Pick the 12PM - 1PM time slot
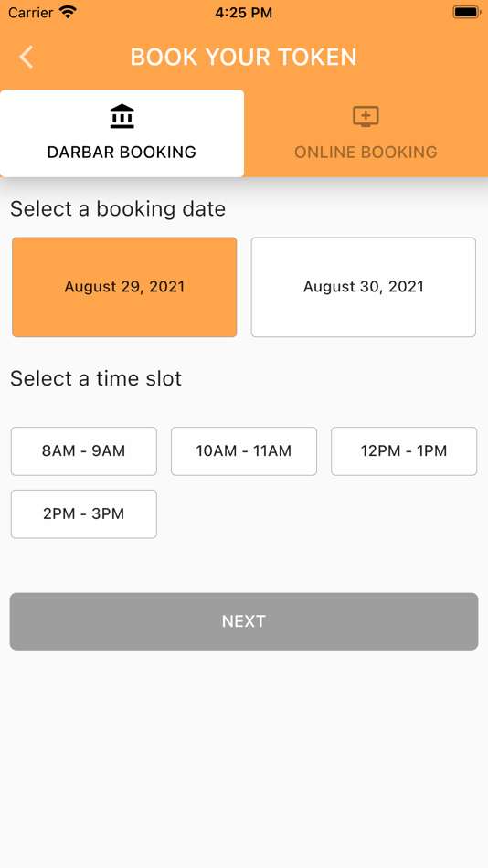Viewport: 488px width, 868px height. [404, 451]
